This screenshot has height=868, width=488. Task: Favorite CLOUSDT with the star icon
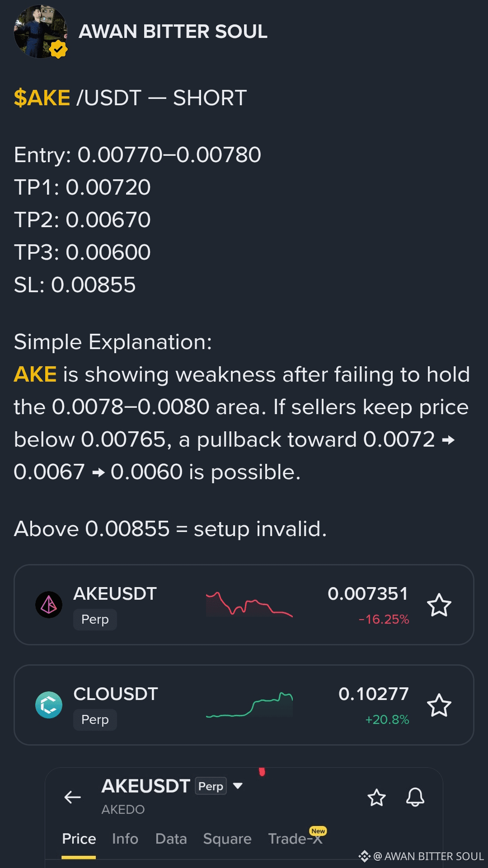439,705
